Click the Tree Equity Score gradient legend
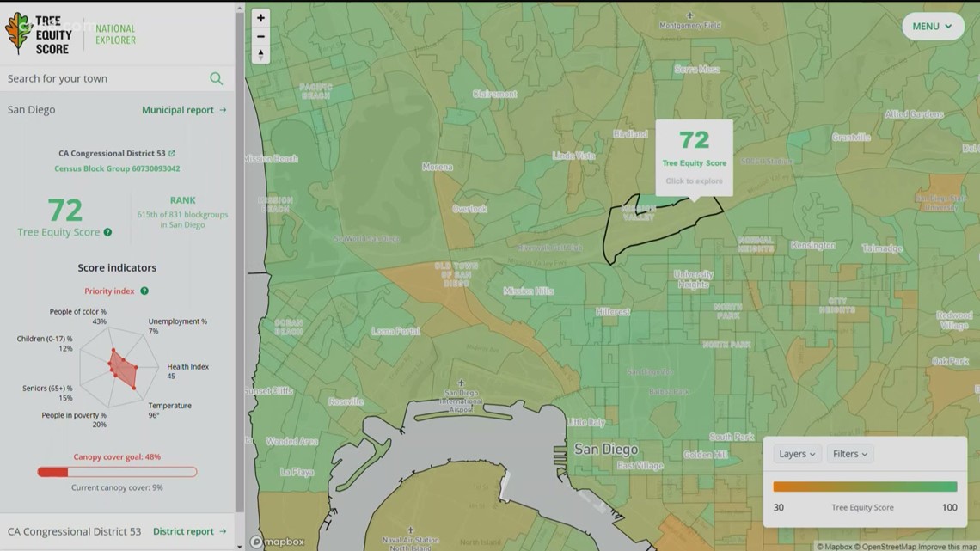This screenshot has width=980, height=551. coord(865,487)
